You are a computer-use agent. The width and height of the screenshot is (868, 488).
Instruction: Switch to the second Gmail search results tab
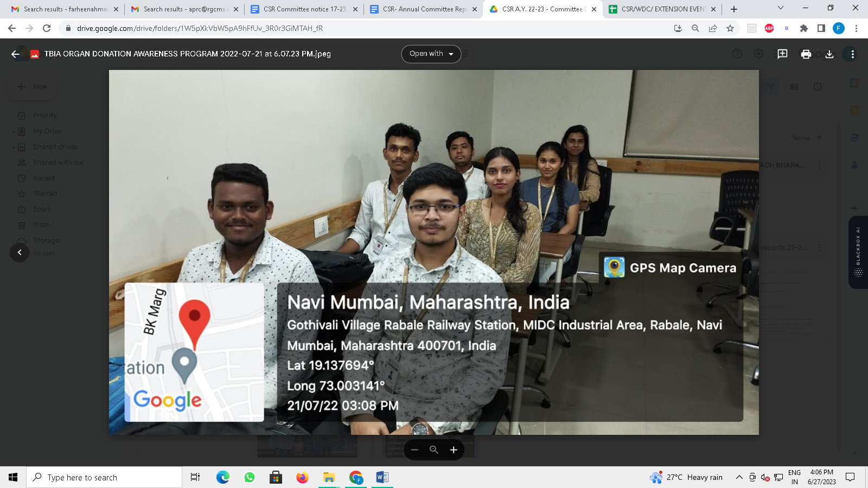tap(185, 9)
